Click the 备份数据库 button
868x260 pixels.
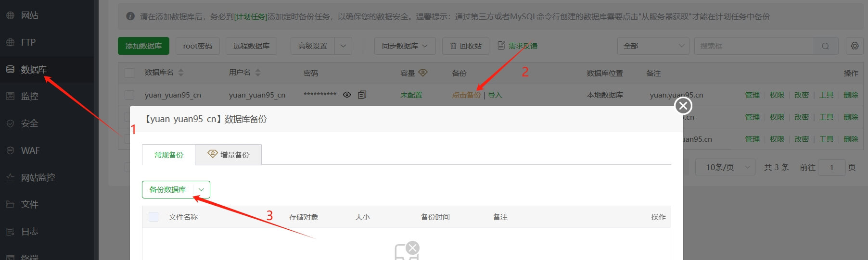coord(167,189)
